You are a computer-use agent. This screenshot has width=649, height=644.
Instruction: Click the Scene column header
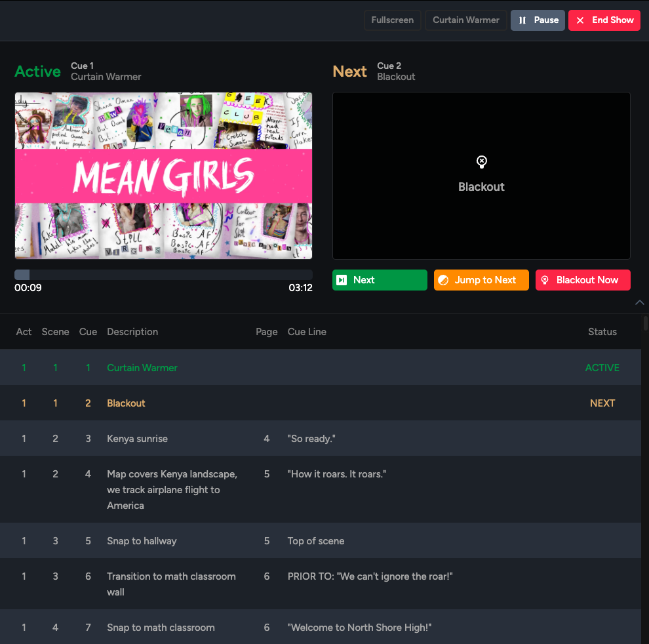pos(55,332)
